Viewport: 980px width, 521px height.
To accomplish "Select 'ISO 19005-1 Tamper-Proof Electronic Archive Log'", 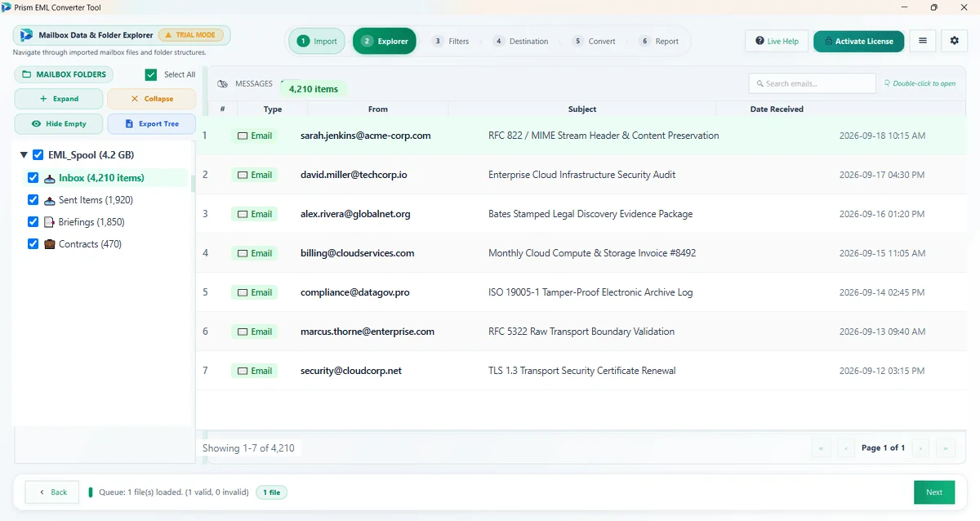I will pos(590,292).
